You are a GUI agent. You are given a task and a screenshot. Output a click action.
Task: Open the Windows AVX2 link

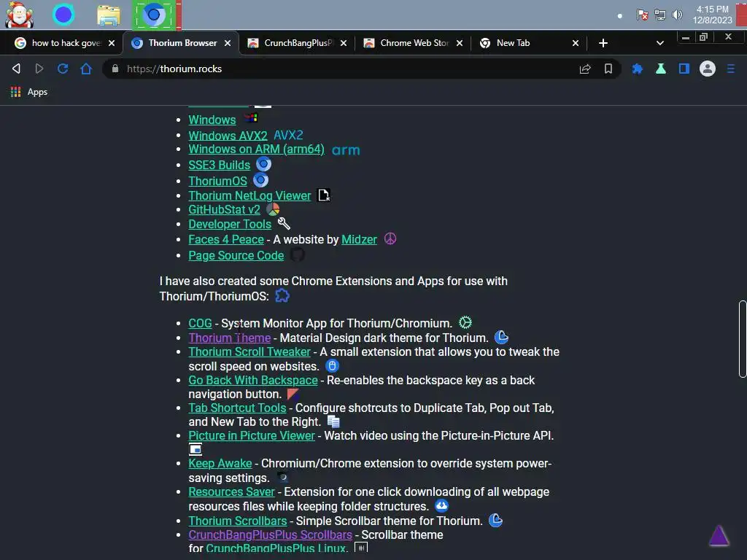click(x=228, y=135)
